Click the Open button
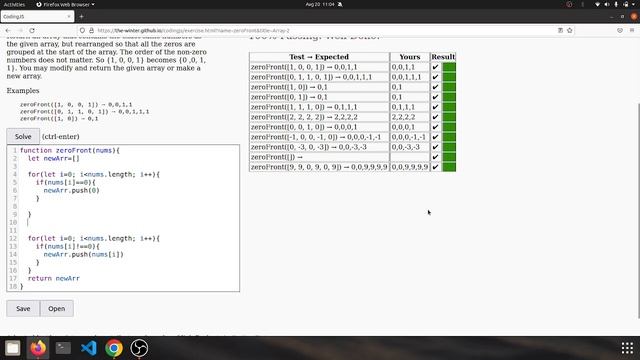 click(57, 309)
